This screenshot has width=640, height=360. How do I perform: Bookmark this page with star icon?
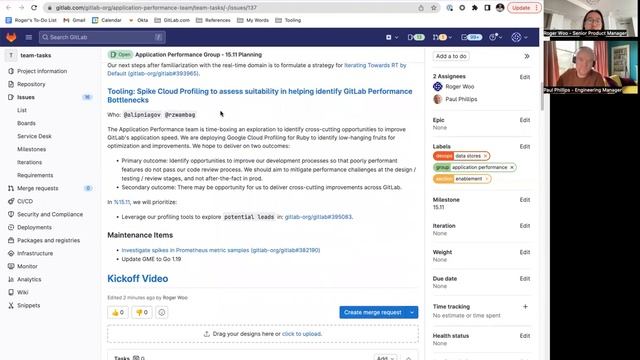coord(433,8)
